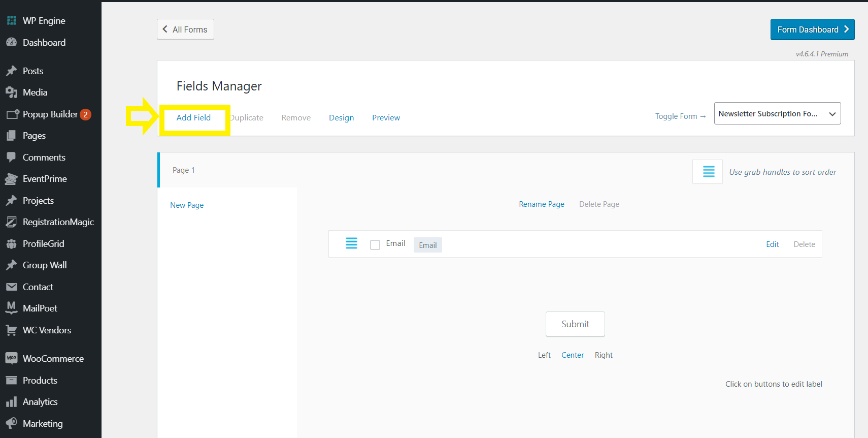Click Add Field in Fields Manager
Screen dimensions: 868x438
193,118
